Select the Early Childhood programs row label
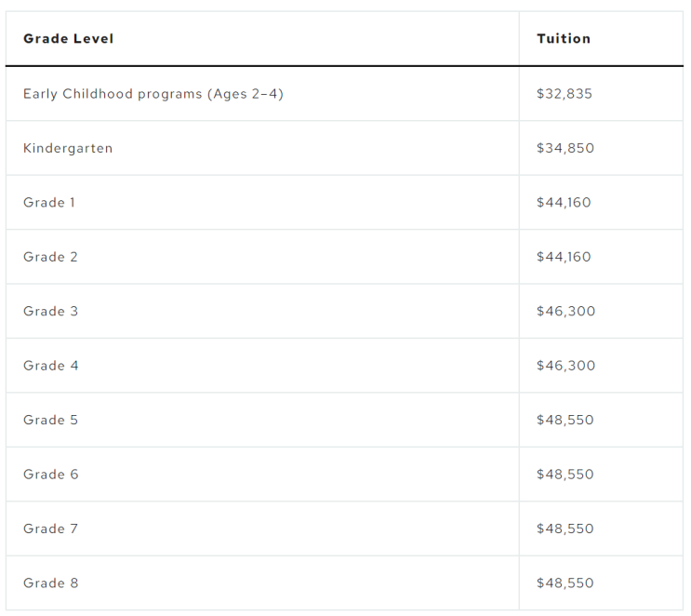The height and width of the screenshot is (616, 691). point(153,94)
